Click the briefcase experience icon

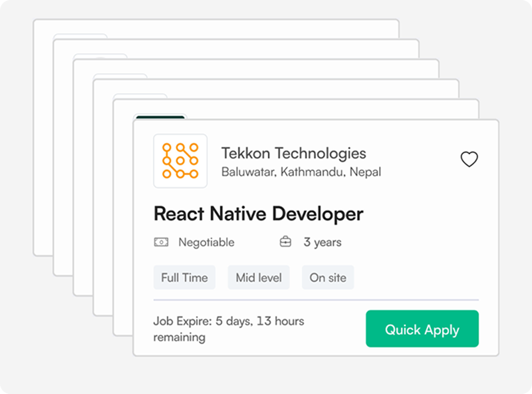[285, 242]
